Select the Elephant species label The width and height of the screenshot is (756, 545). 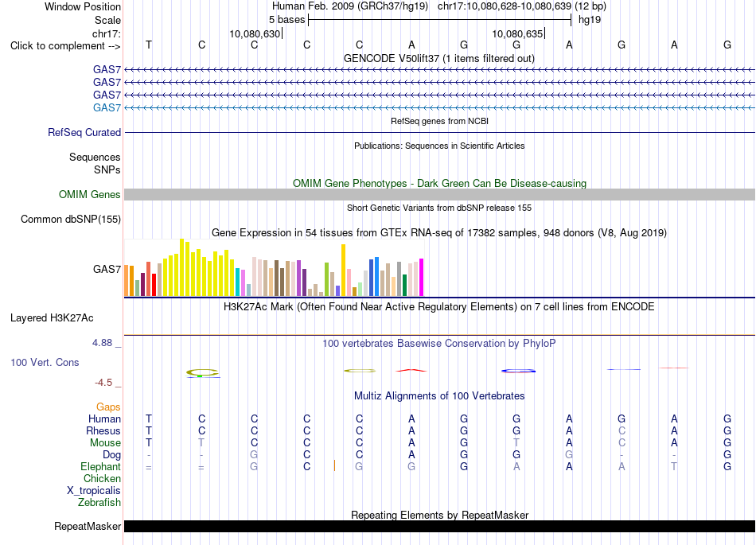pyautogui.click(x=100, y=466)
